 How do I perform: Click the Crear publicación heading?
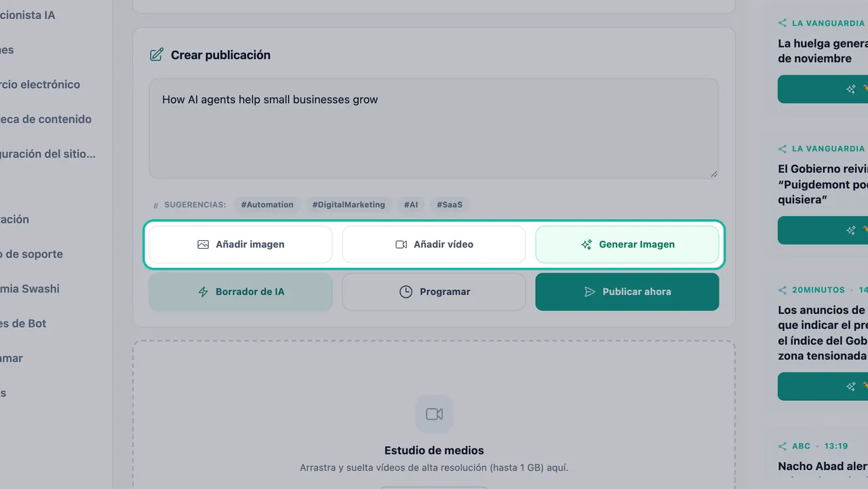point(220,55)
